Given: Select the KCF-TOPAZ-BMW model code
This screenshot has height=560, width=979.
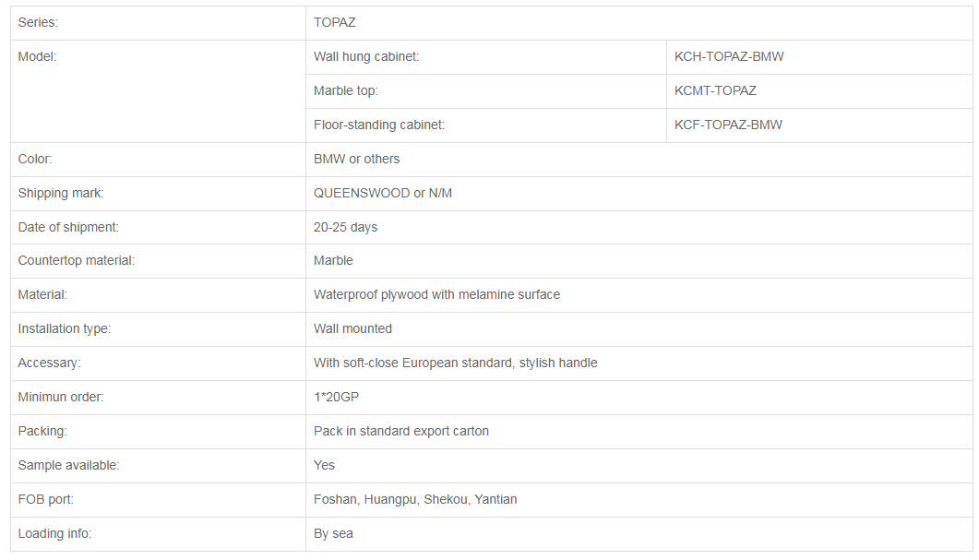Looking at the screenshot, I should pos(728,125).
